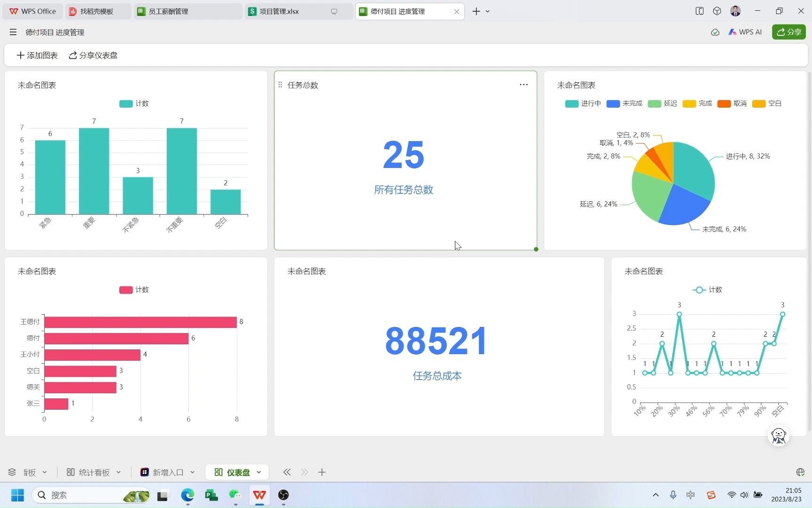Screen dimensions: 812x508
Task: Click the globe icon at bottom right
Action: (800, 472)
